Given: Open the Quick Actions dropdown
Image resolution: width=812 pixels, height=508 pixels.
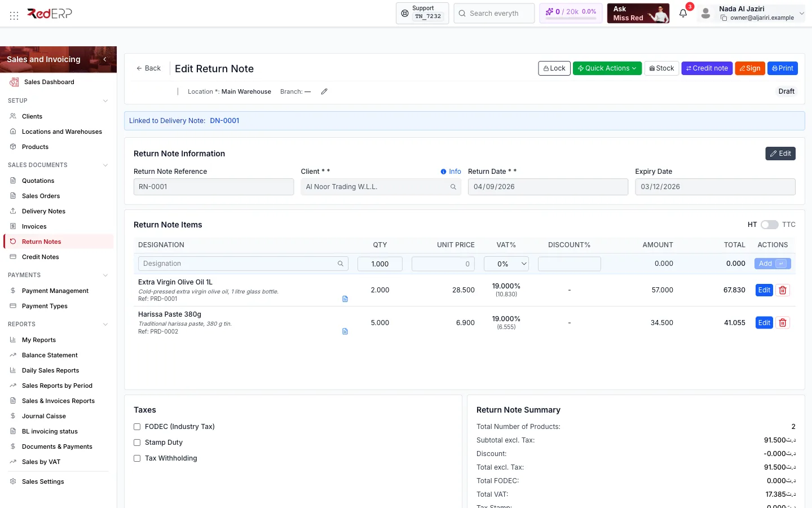Looking at the screenshot, I should [x=607, y=68].
